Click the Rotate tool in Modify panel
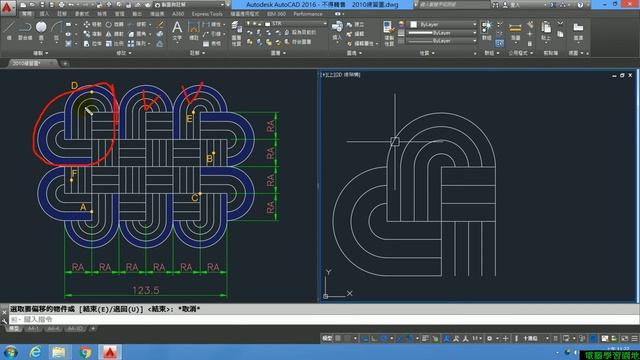The image size is (640, 360). pos(114,24)
